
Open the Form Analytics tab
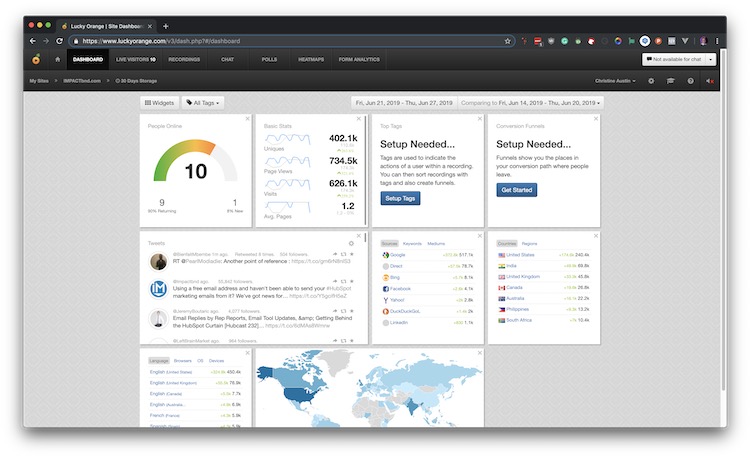(359, 59)
